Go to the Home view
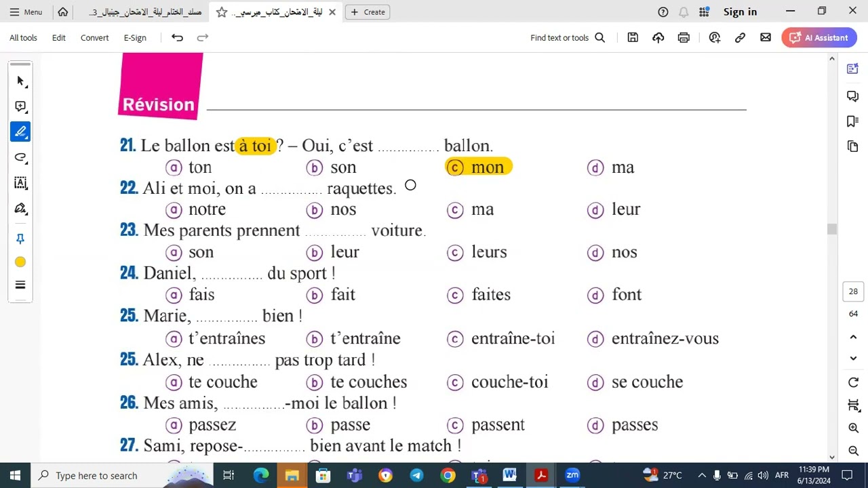The image size is (868, 488). click(x=63, y=12)
